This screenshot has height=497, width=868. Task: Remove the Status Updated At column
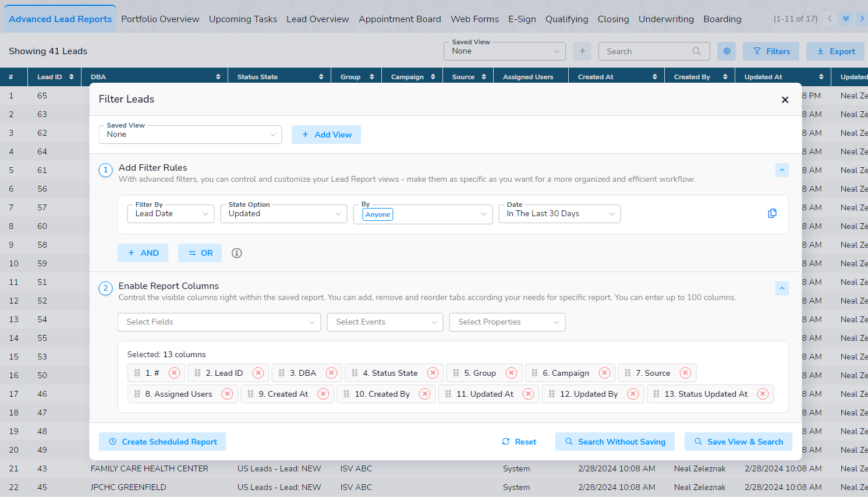tap(762, 394)
